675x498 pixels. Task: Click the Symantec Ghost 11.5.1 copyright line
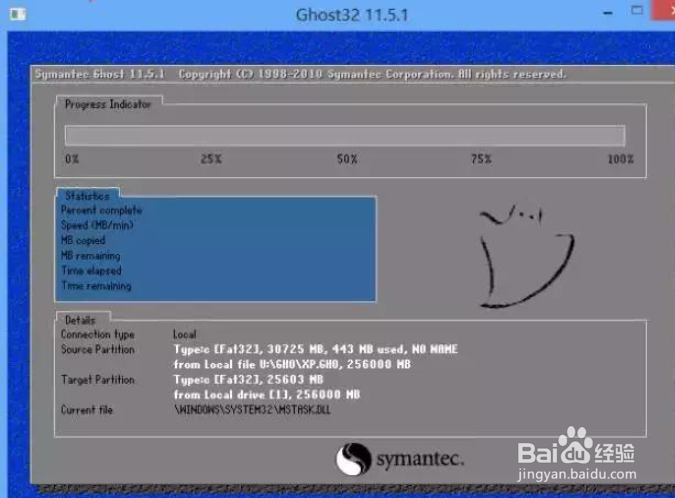click(x=300, y=74)
